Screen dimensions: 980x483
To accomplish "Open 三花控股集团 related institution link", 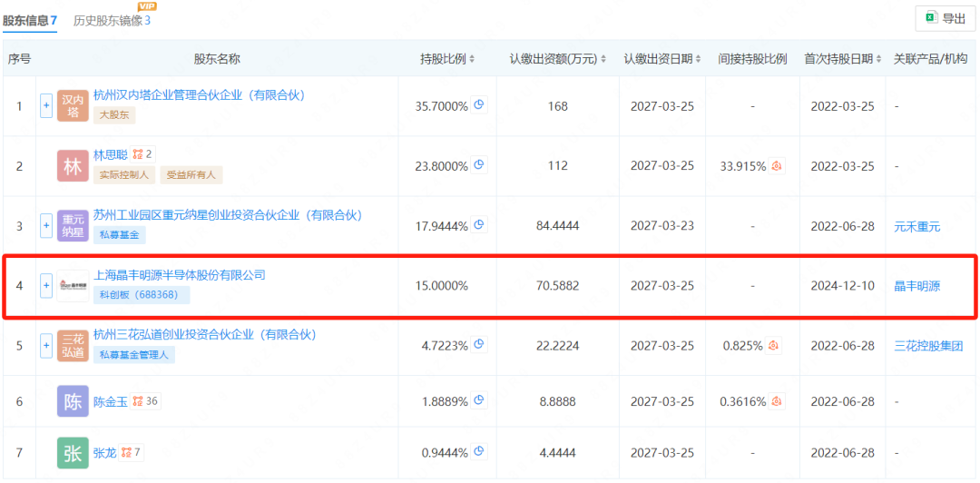I will (929, 346).
